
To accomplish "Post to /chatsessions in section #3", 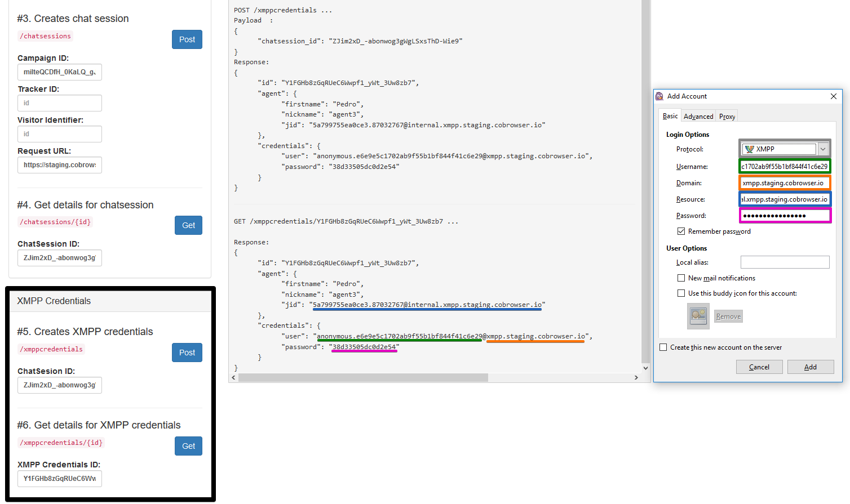I will click(x=187, y=39).
